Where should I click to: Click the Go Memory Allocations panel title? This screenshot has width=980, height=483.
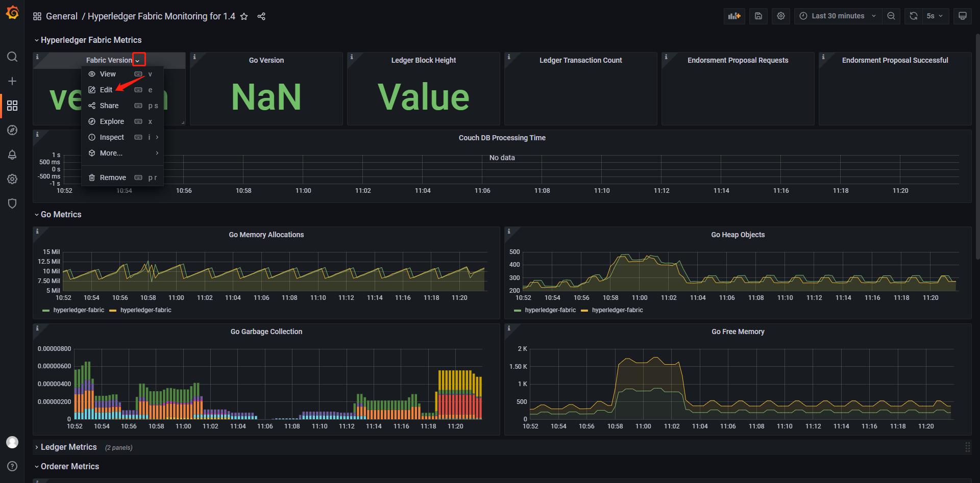(266, 235)
